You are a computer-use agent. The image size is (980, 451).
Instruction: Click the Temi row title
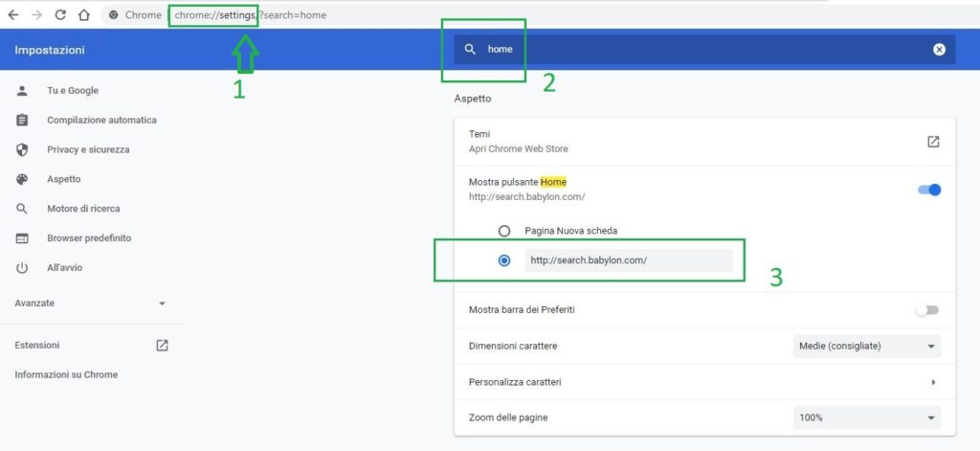[479, 134]
